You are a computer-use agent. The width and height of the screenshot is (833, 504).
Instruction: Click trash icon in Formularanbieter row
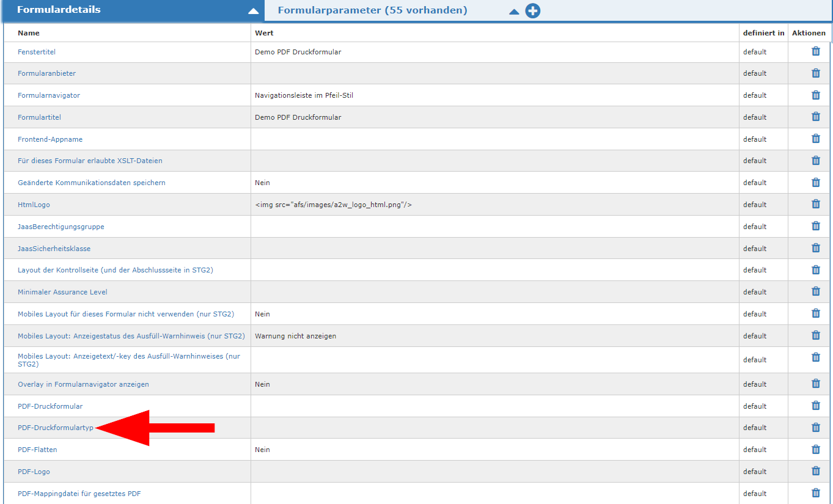coord(815,73)
